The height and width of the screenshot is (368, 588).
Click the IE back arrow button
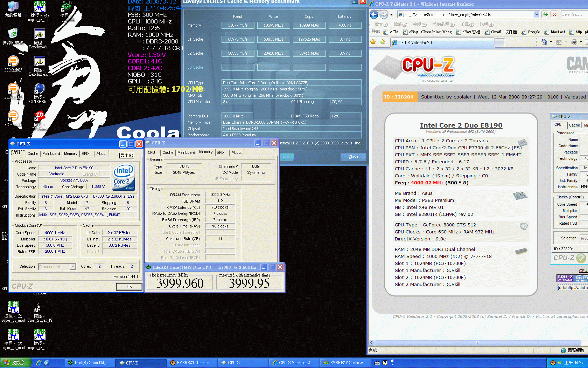pyautogui.click(x=374, y=14)
